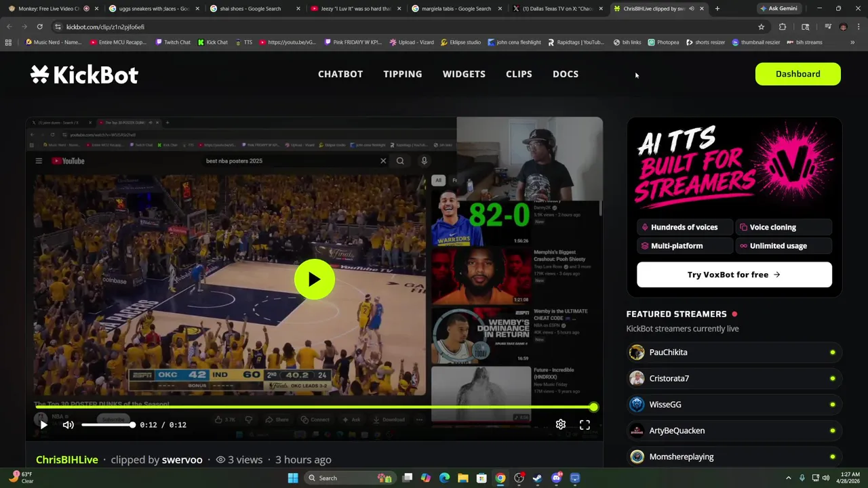Open a new browser tab

coord(717,9)
